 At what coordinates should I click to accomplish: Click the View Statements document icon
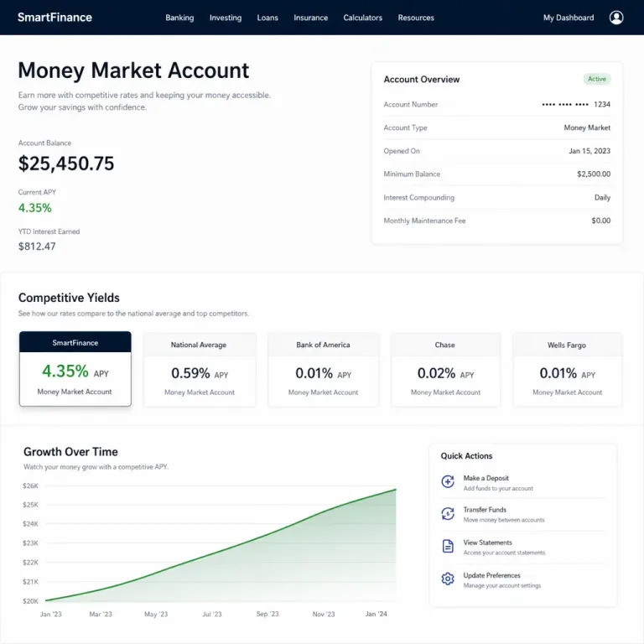pos(448,546)
